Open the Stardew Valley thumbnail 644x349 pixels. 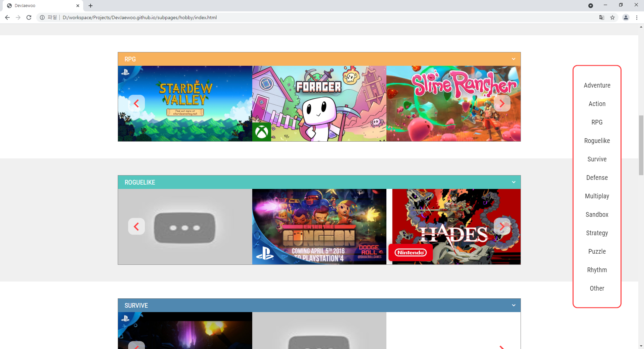[185, 104]
